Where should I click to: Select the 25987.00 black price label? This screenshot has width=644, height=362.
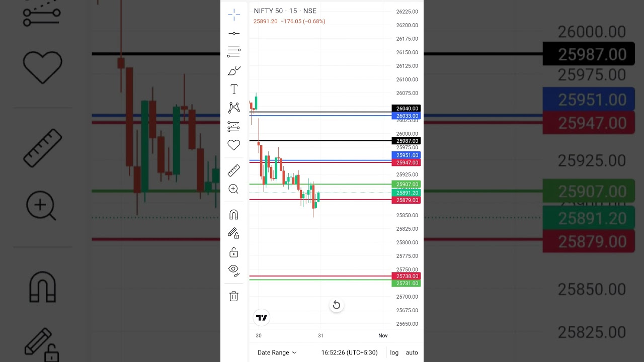pos(407,141)
